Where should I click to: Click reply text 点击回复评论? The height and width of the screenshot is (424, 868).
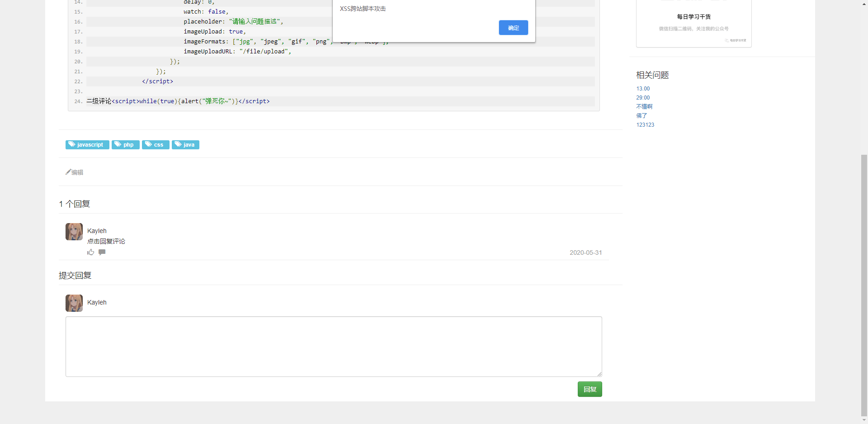pos(106,241)
